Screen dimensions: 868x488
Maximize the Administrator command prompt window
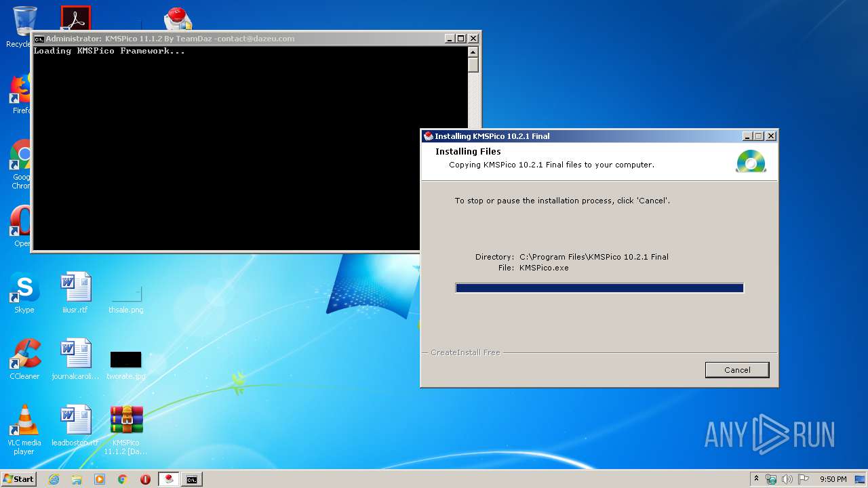coord(461,39)
